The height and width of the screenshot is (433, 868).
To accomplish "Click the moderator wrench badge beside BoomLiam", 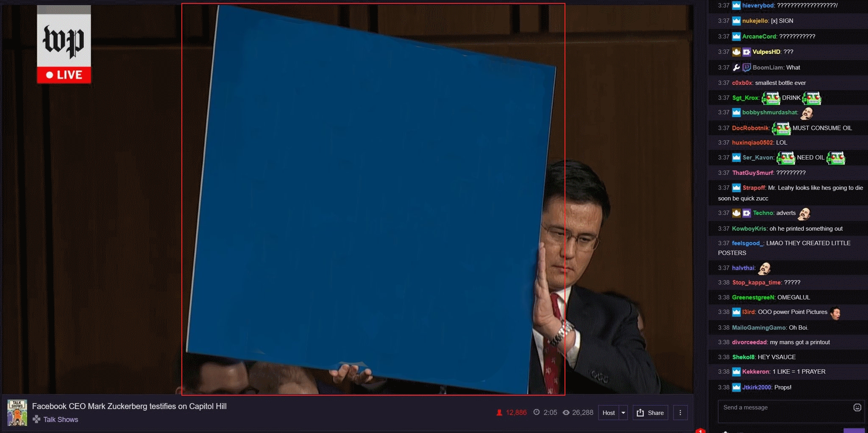I will coord(736,67).
